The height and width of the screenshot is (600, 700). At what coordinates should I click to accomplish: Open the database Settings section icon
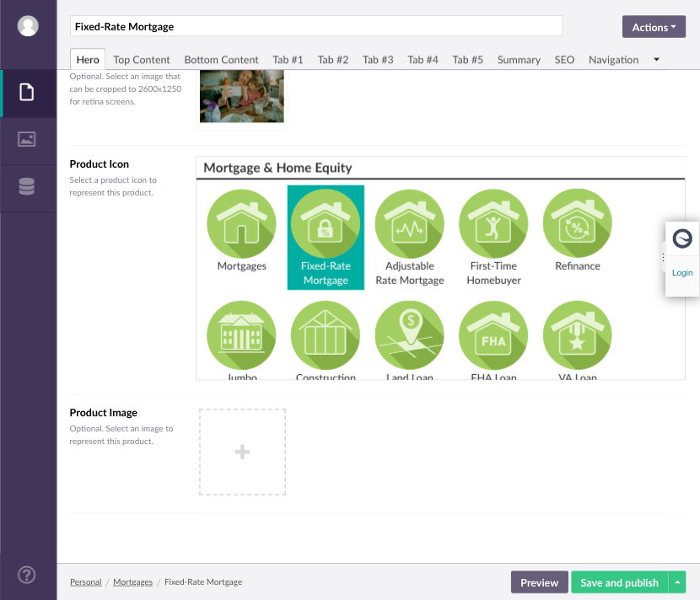click(x=27, y=187)
